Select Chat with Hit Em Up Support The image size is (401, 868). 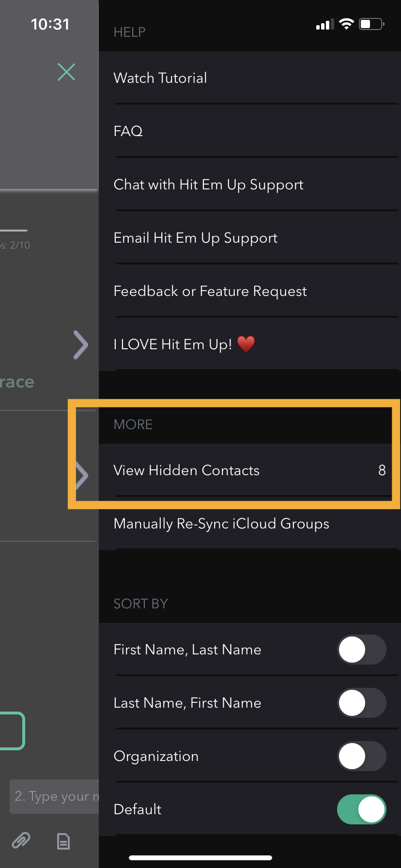coord(208,185)
